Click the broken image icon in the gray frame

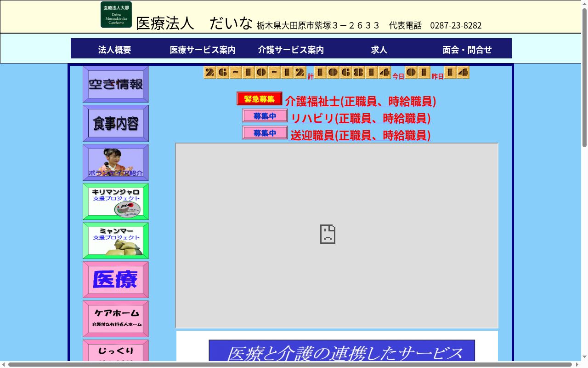tap(328, 234)
